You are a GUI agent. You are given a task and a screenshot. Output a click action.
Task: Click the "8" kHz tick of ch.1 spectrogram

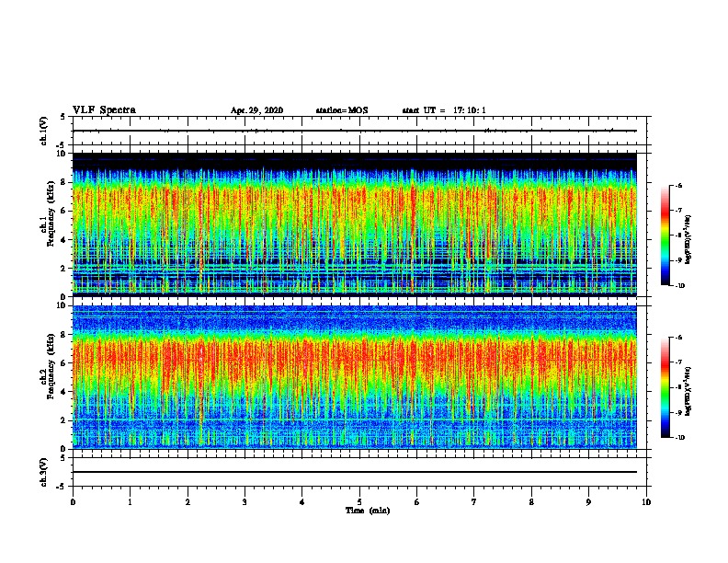point(64,182)
